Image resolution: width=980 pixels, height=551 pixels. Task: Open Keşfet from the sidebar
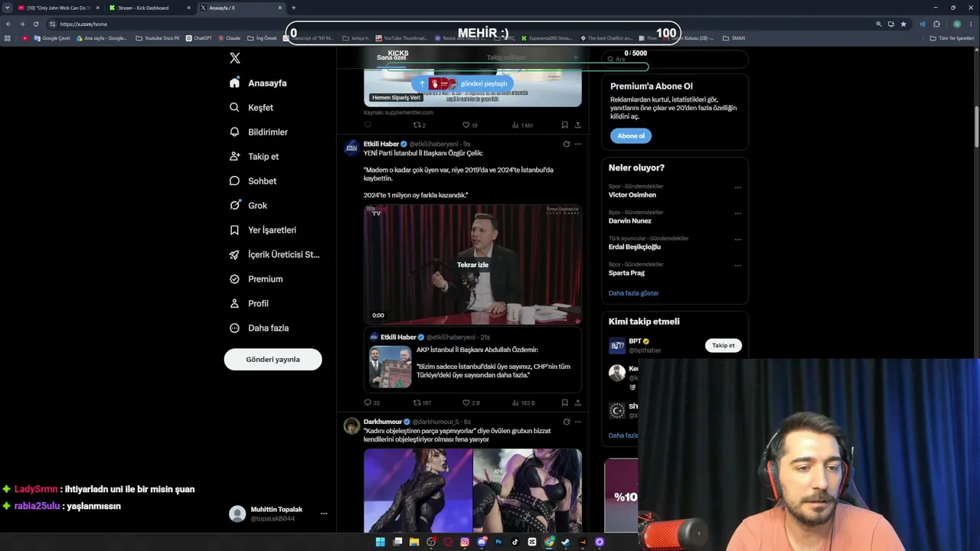[x=251, y=107]
